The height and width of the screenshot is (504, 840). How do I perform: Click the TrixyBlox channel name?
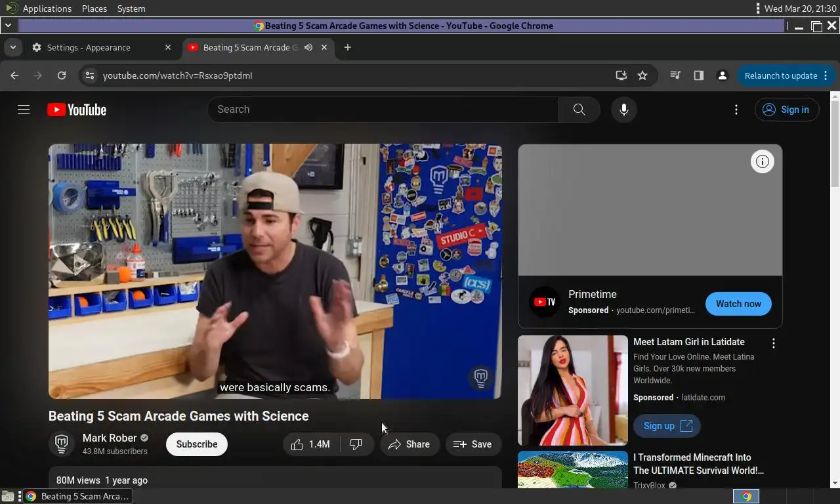650,486
